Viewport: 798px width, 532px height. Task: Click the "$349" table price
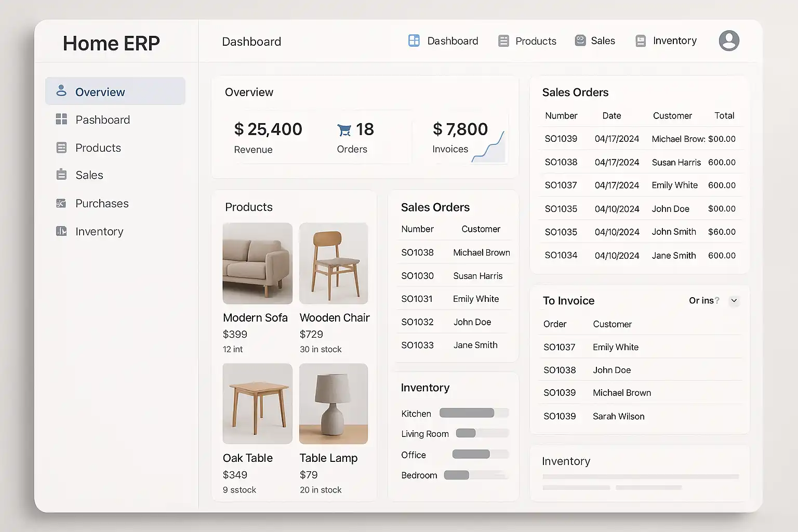235,474
